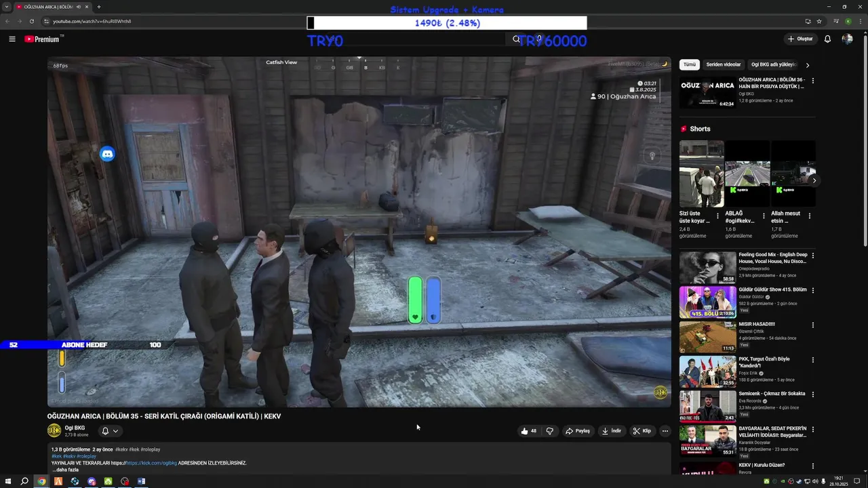Open the kick.com/ogibkg link
This screenshot has height=488, width=868.
pos(151,463)
